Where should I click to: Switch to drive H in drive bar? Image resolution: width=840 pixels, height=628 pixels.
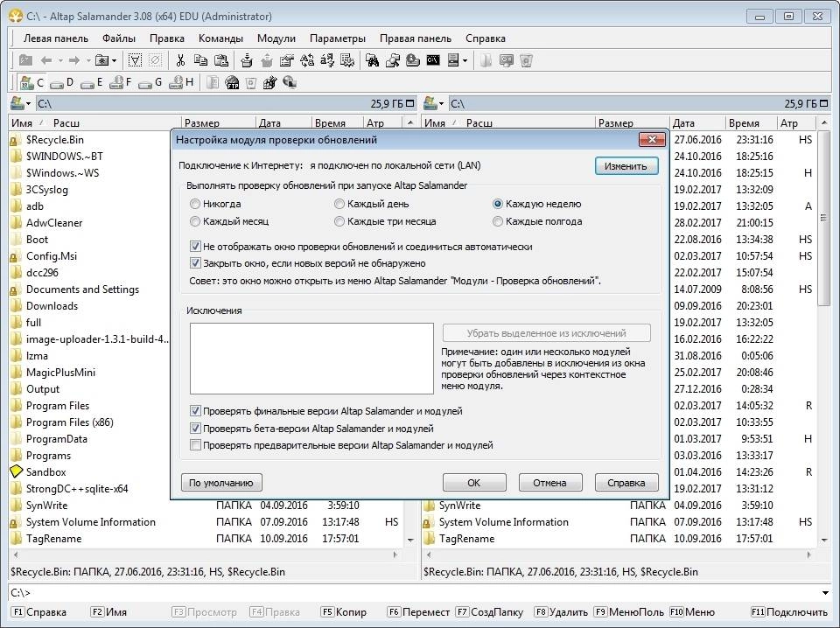click(x=180, y=82)
